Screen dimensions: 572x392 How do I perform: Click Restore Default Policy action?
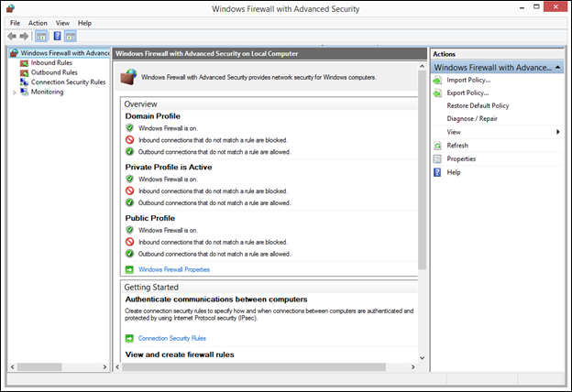click(478, 105)
